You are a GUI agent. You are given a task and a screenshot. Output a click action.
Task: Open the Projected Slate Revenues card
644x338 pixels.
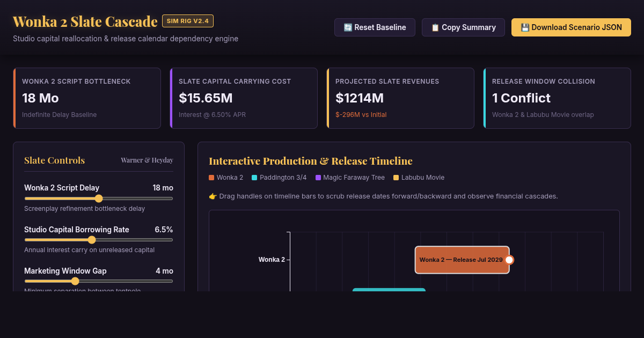400,98
